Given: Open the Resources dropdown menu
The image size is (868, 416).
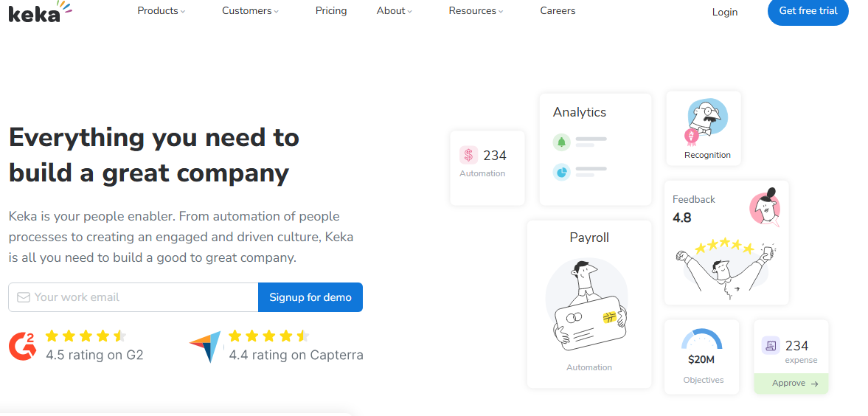Looking at the screenshot, I should (476, 11).
